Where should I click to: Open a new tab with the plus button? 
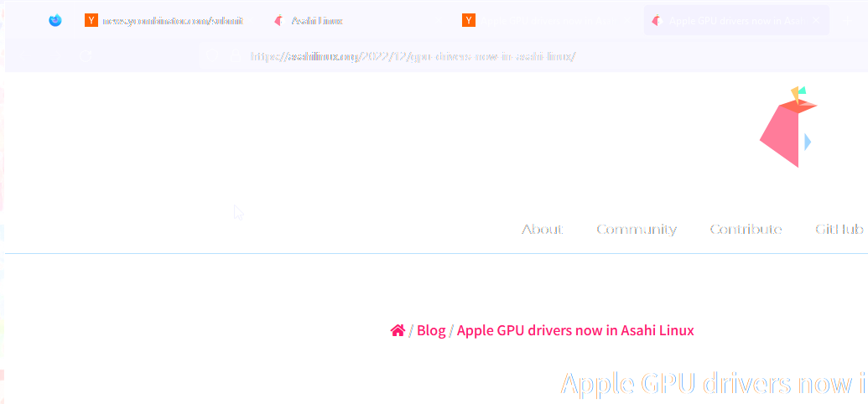pos(846,21)
